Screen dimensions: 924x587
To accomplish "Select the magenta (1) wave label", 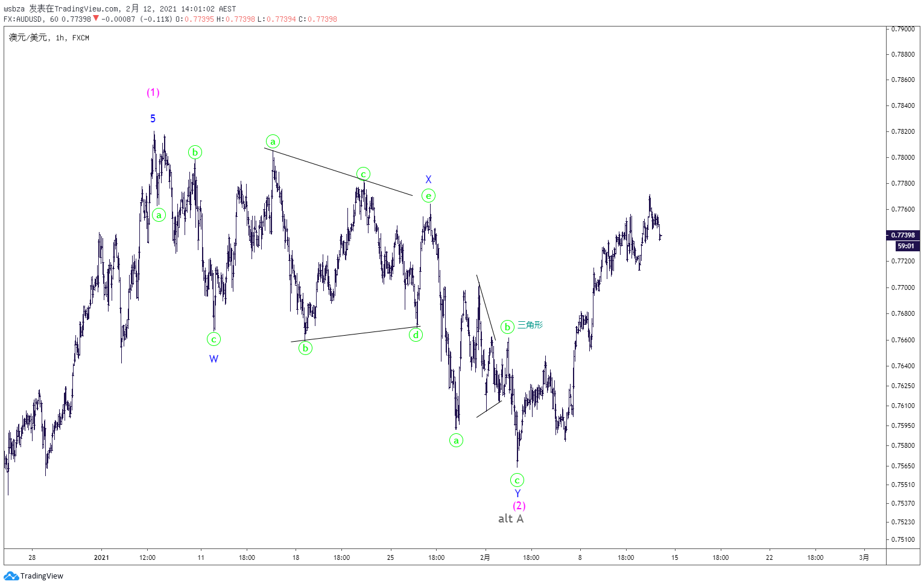I will (x=153, y=92).
